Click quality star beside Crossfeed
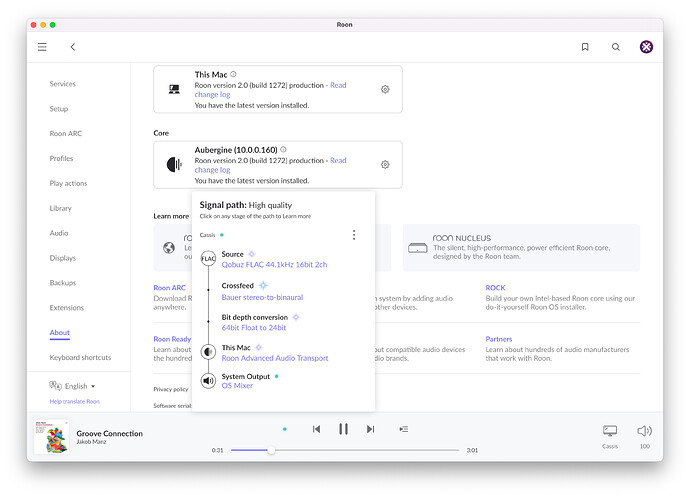Image resolution: width=690 pixels, height=497 pixels. click(263, 285)
